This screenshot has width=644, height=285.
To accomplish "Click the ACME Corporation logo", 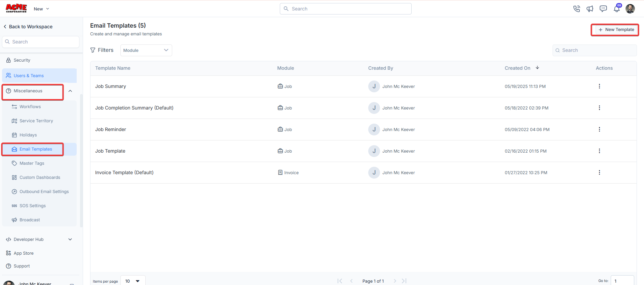I will tap(16, 8).
